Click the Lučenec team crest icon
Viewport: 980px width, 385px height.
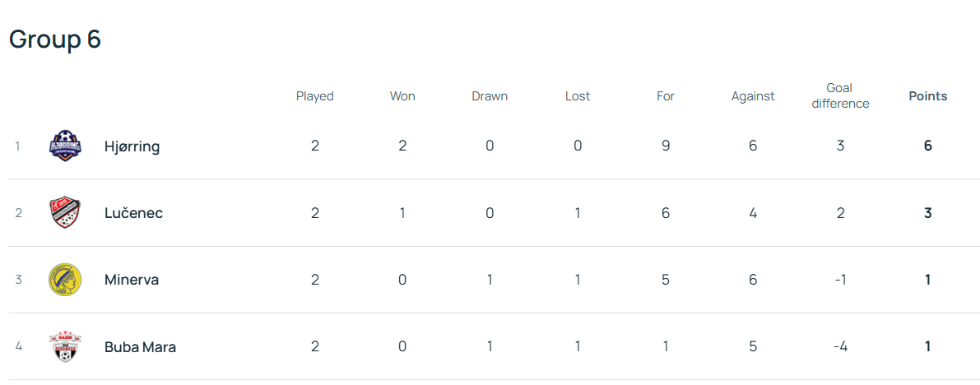click(65, 212)
